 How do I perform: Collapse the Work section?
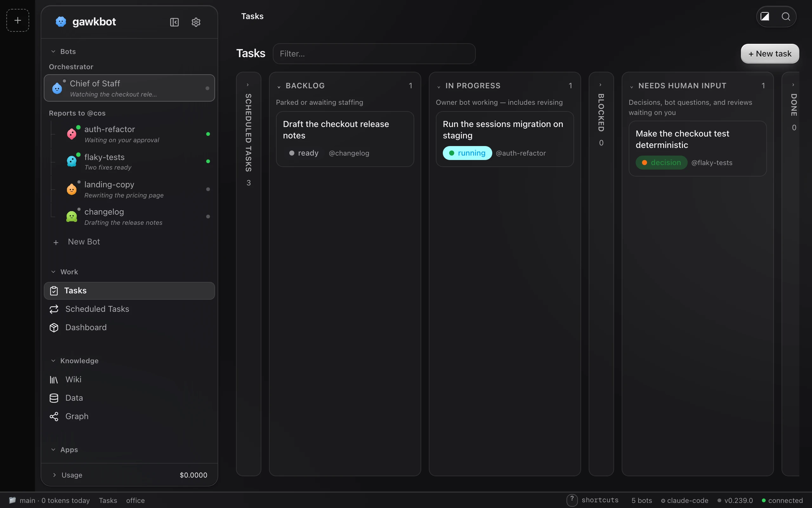click(53, 272)
